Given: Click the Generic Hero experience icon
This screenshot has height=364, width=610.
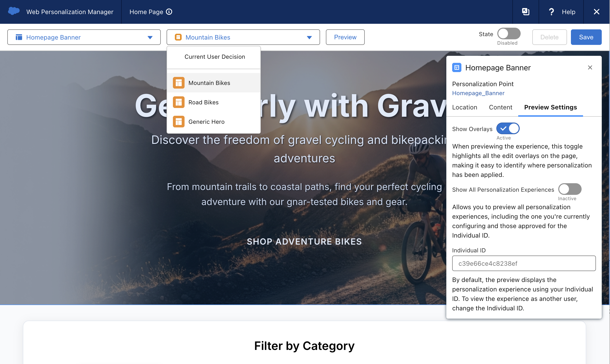Looking at the screenshot, I should pos(178,121).
